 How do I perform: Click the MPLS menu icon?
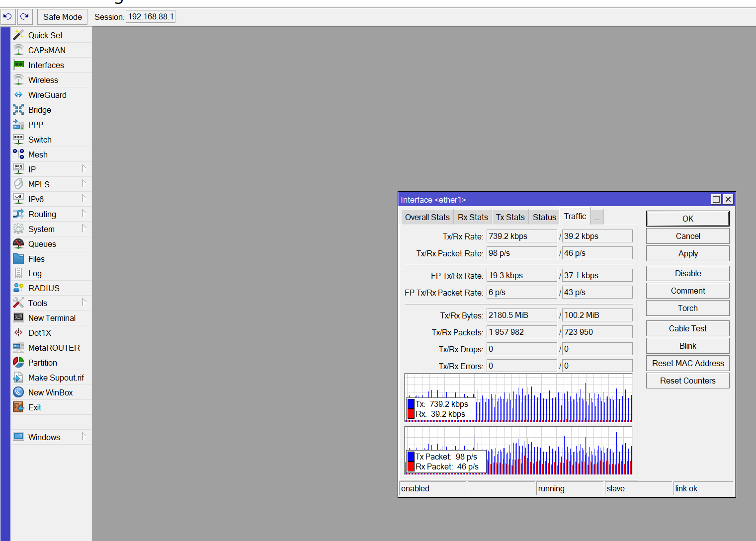coord(18,184)
